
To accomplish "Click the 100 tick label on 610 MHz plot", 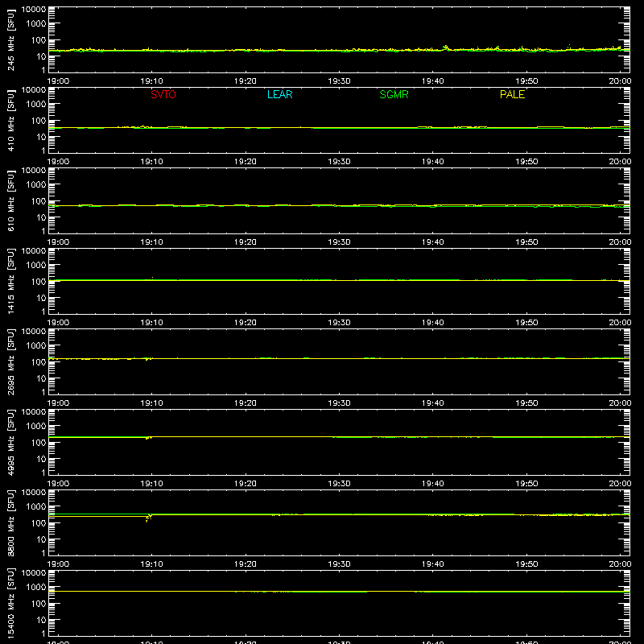I will [39, 201].
